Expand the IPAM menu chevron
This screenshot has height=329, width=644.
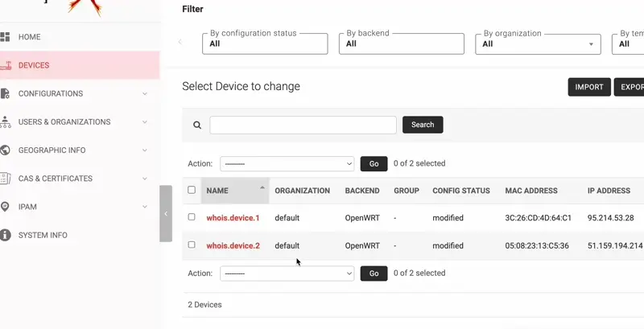click(145, 207)
